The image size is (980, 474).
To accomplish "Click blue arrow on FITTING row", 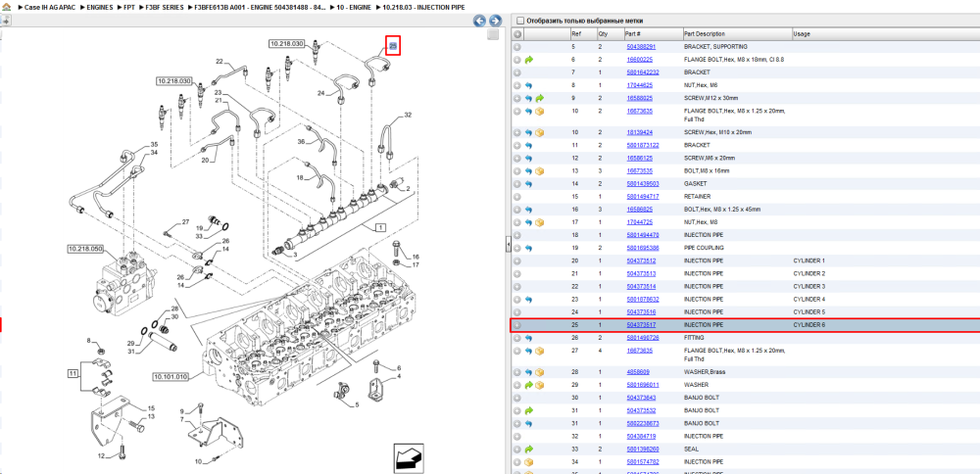I will pos(529,338).
